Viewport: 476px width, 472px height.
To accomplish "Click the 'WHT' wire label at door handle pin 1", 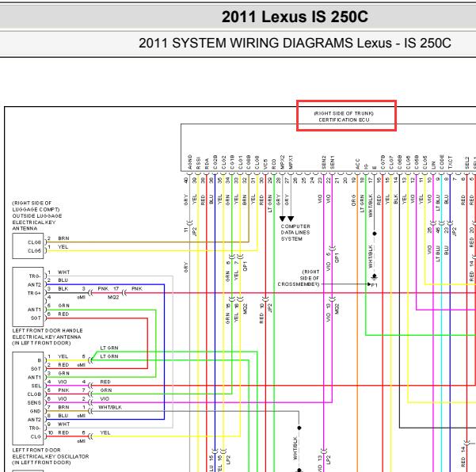I will coord(63,272).
